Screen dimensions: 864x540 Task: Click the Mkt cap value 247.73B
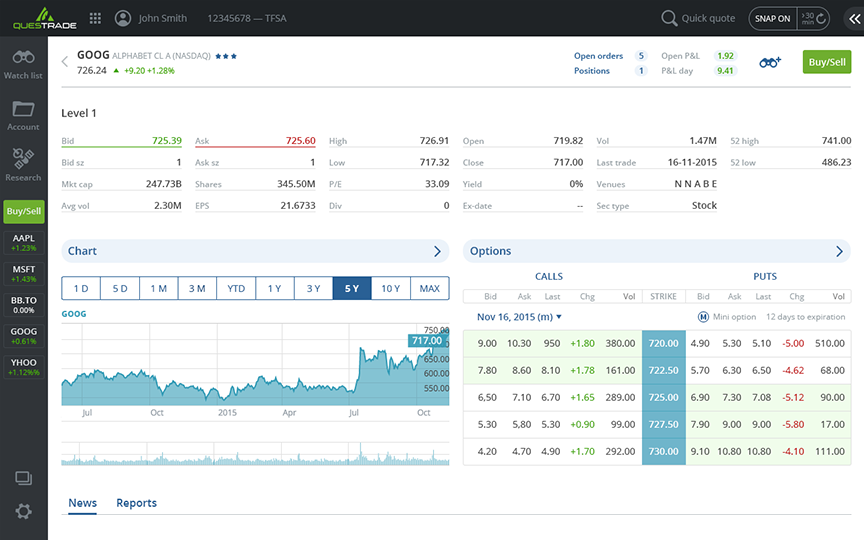(x=164, y=183)
